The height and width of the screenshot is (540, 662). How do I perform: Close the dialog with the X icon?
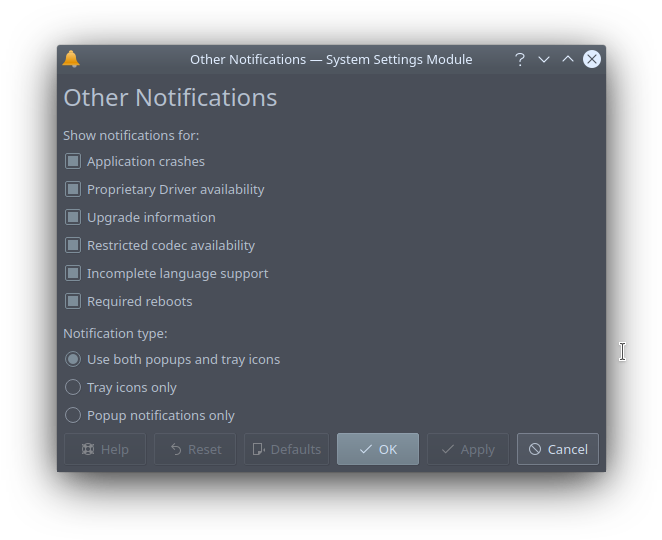(591, 59)
